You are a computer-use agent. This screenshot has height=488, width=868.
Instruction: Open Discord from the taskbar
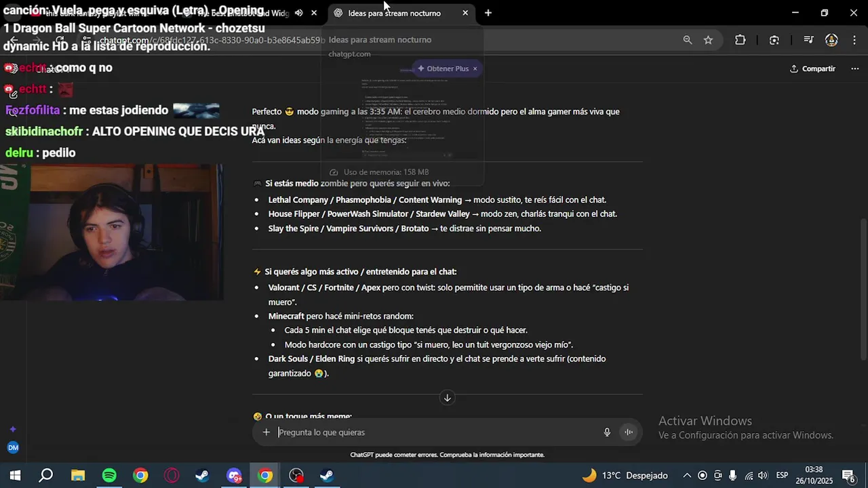234,475
